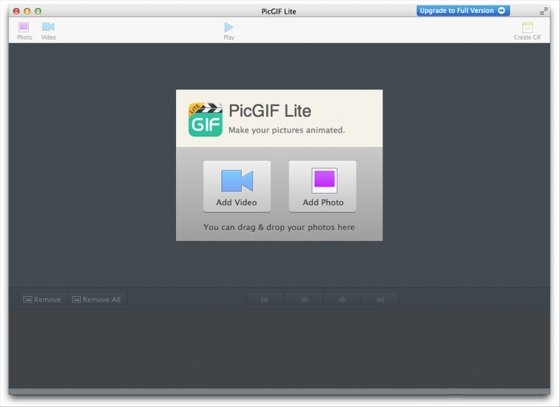
Task: Click the move-to-first frame arrow
Action: (x=265, y=300)
